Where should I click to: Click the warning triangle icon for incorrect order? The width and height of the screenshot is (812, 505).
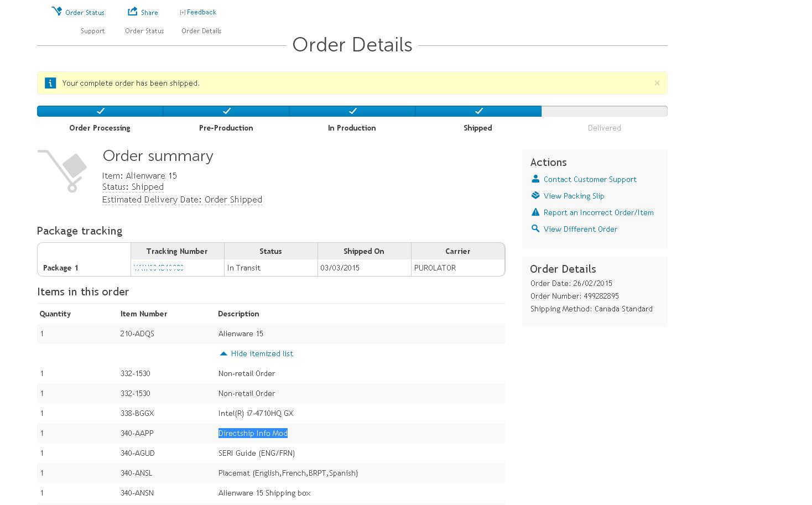(535, 212)
